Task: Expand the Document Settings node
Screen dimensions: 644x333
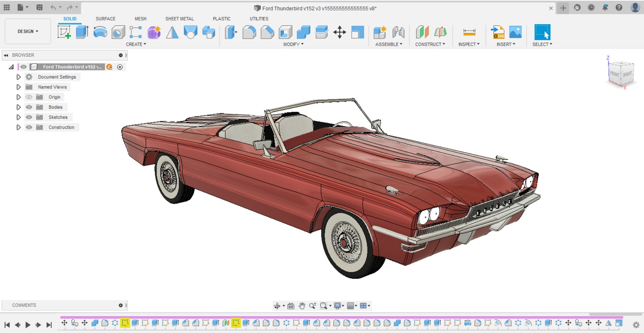Action: point(18,77)
